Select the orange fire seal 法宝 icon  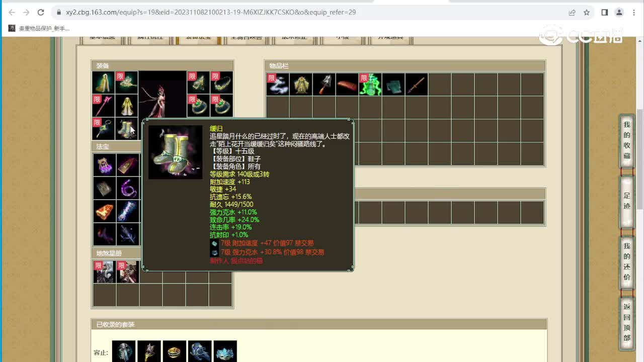[x=104, y=211]
